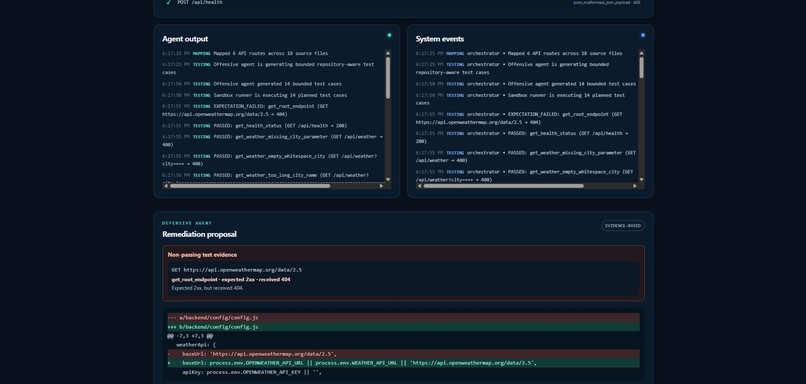Click orchestrator 'generating bounded' line in System events
The width and height of the screenshot is (806, 384).
tap(512, 68)
